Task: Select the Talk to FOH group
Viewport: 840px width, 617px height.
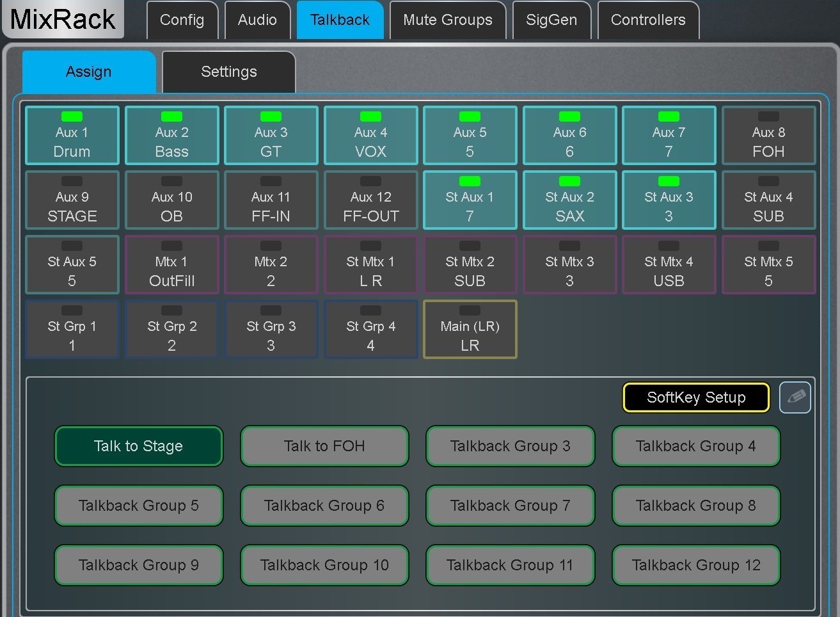Action: pyautogui.click(x=324, y=446)
